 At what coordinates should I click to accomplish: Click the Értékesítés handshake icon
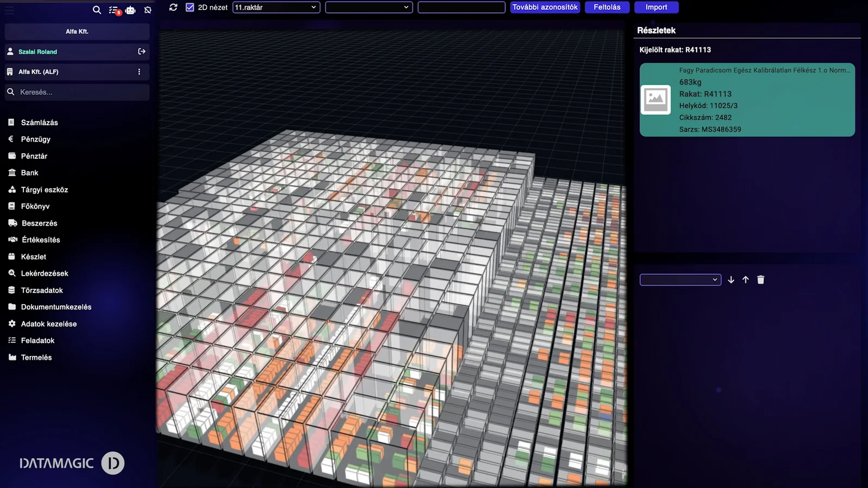coord(12,240)
